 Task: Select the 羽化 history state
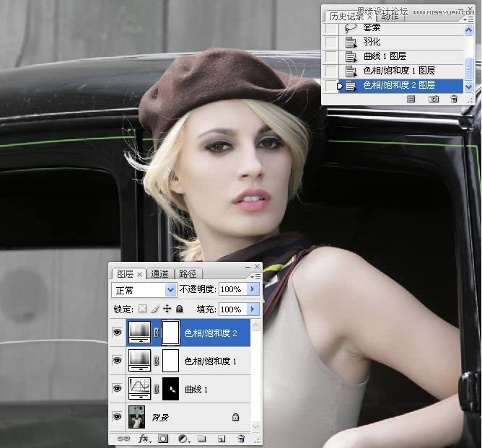(x=372, y=42)
